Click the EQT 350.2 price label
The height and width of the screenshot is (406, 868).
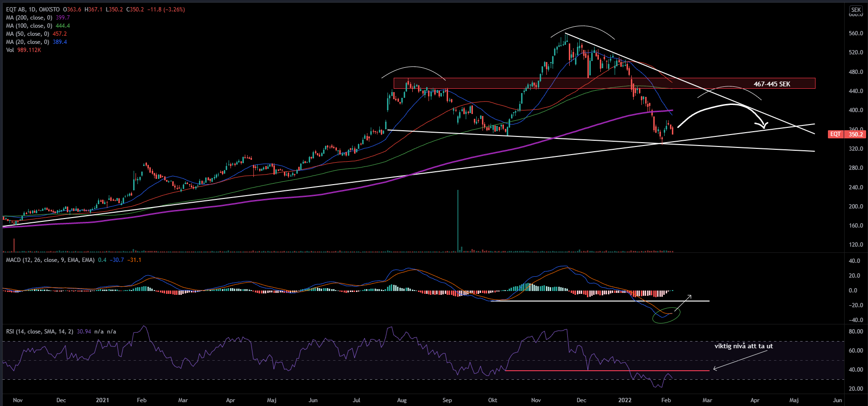847,134
